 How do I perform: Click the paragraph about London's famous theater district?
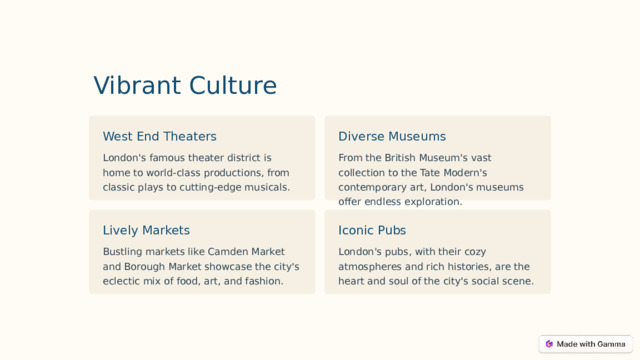tap(196, 172)
